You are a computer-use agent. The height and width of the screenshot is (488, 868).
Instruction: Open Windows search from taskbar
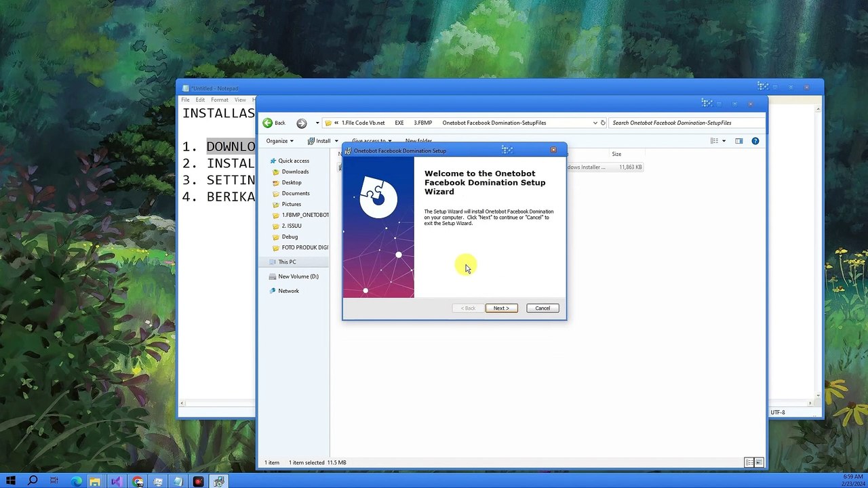tap(32, 481)
